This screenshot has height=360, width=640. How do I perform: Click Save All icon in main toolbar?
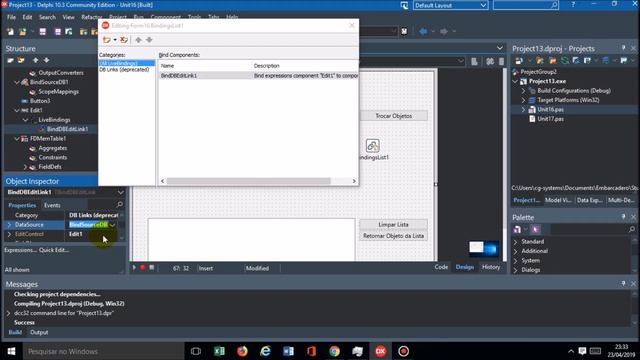pyautogui.click(x=58, y=31)
